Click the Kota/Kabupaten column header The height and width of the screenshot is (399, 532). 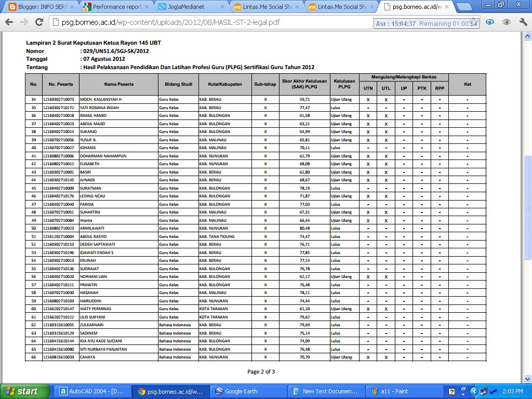225,84
